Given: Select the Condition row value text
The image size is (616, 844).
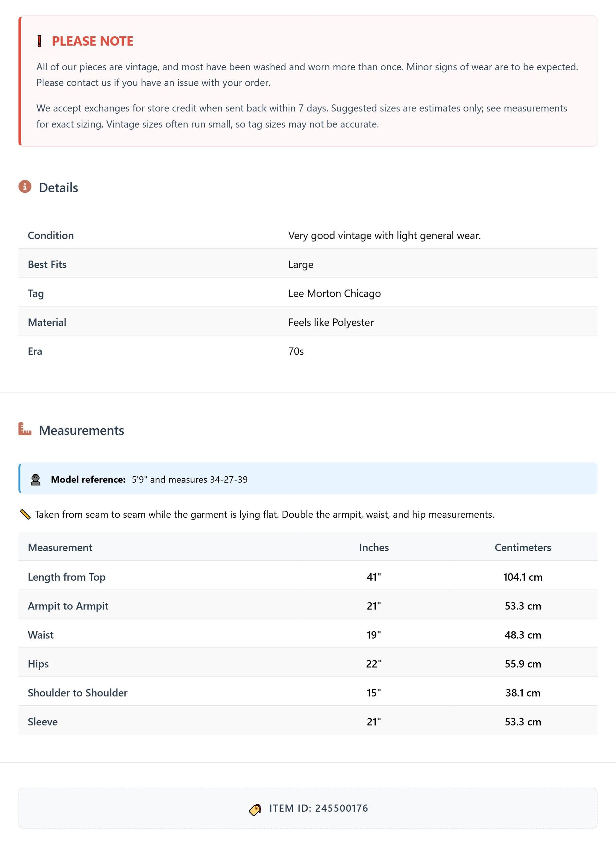Looking at the screenshot, I should (384, 235).
